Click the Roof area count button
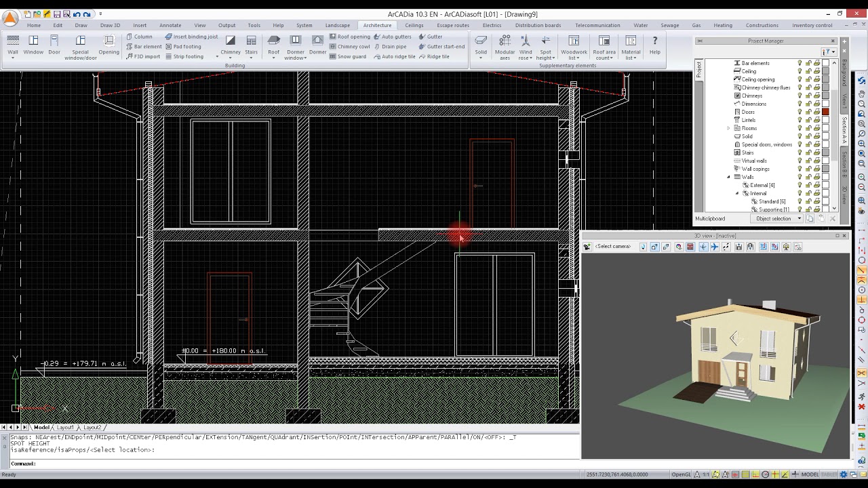868x488 pixels. pyautogui.click(x=604, y=47)
